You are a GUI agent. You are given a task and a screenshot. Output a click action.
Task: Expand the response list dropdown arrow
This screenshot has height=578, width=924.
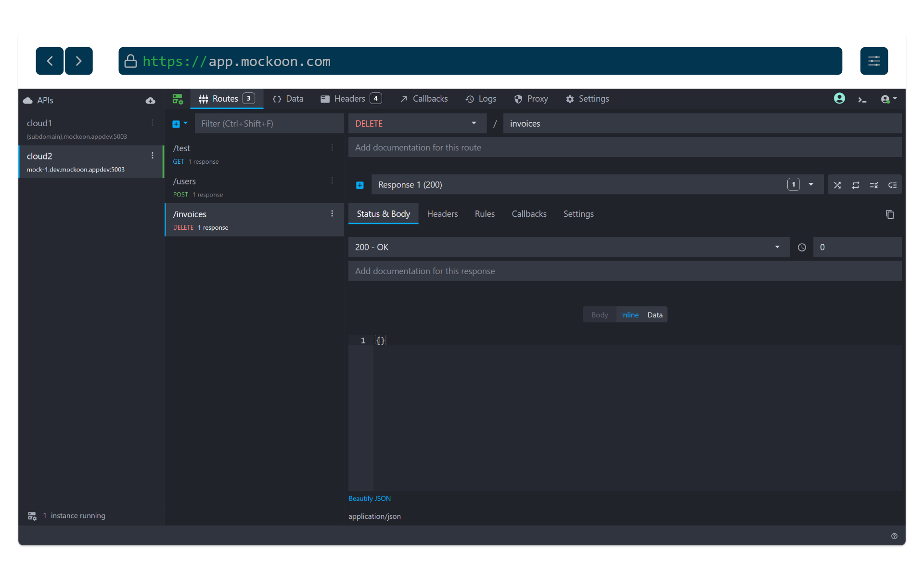tap(811, 184)
